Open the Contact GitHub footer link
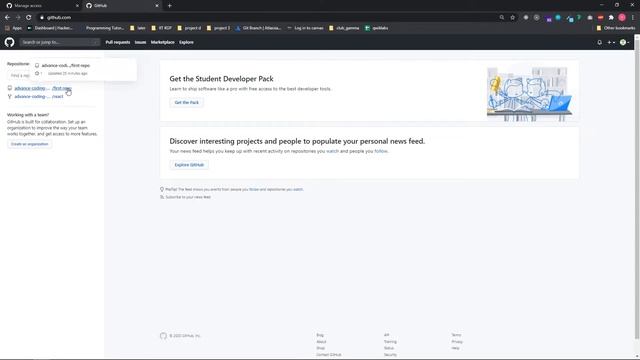Screen dimensions: 640x360 click(x=329, y=355)
